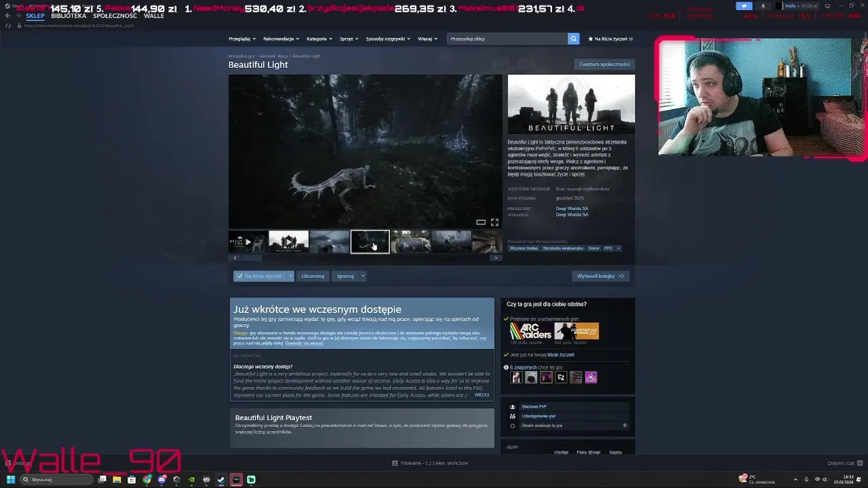Switch to the BIBLIOTEKA tab
The width and height of the screenshot is (868, 488).
click(68, 16)
